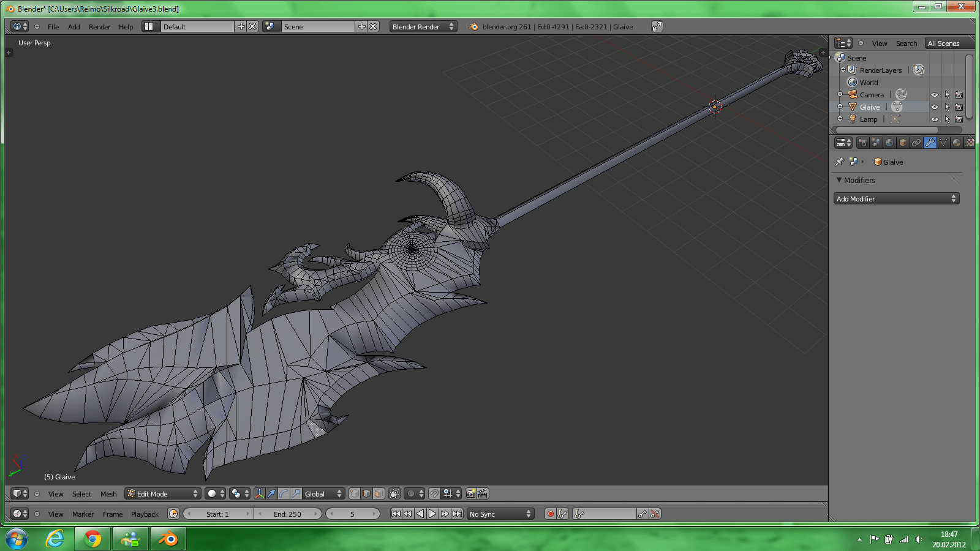Toggle Lamp renderability camera icon
This screenshot has width=980, height=551.
click(x=959, y=119)
